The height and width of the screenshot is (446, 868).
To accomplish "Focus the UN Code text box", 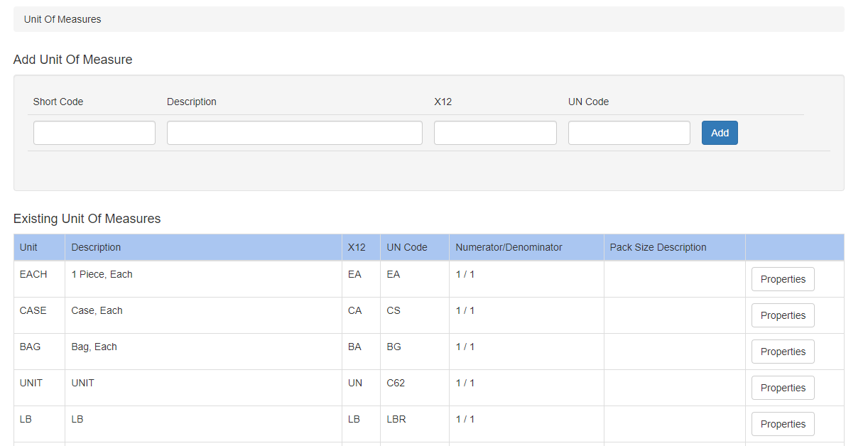I will click(x=629, y=133).
